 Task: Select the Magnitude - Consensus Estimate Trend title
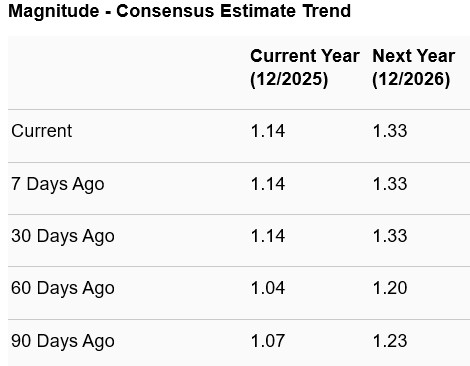point(179,11)
